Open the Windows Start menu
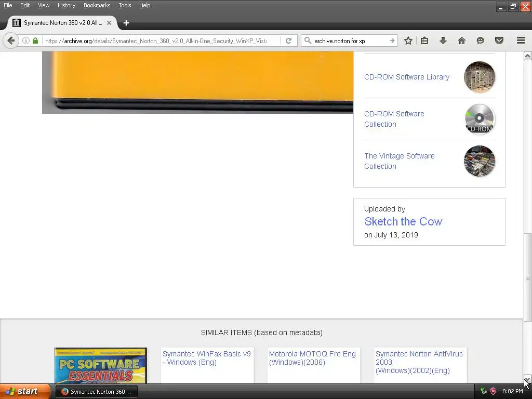This screenshot has width=532, height=399. [x=25, y=391]
